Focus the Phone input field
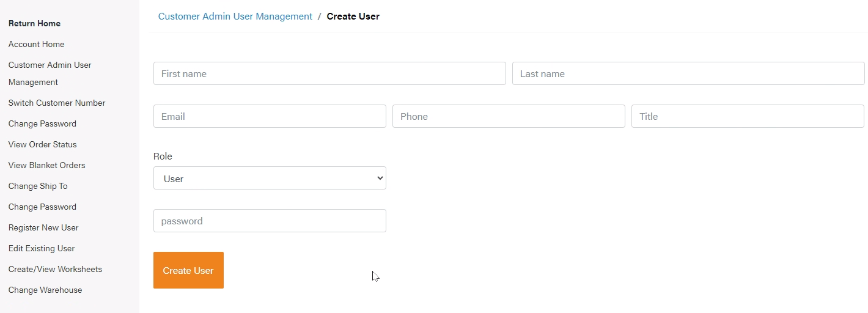Screen dimensions: 868x313 [x=509, y=116]
